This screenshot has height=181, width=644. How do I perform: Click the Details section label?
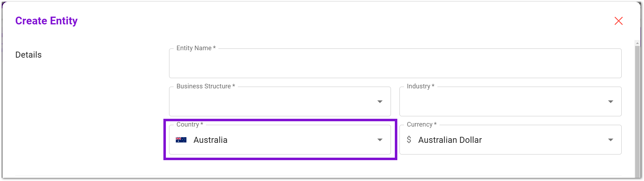click(x=28, y=55)
